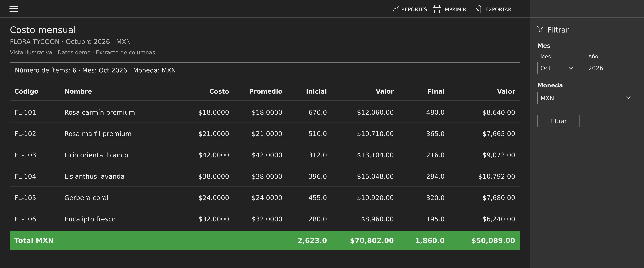Choose the EXPORTAR label
Screen dimensions: 644x268
(x=498, y=10)
